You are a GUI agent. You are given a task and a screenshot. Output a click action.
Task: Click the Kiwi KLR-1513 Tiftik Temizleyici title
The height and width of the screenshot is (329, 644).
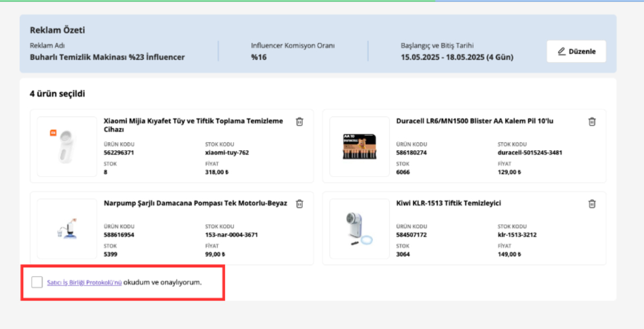pyautogui.click(x=449, y=203)
